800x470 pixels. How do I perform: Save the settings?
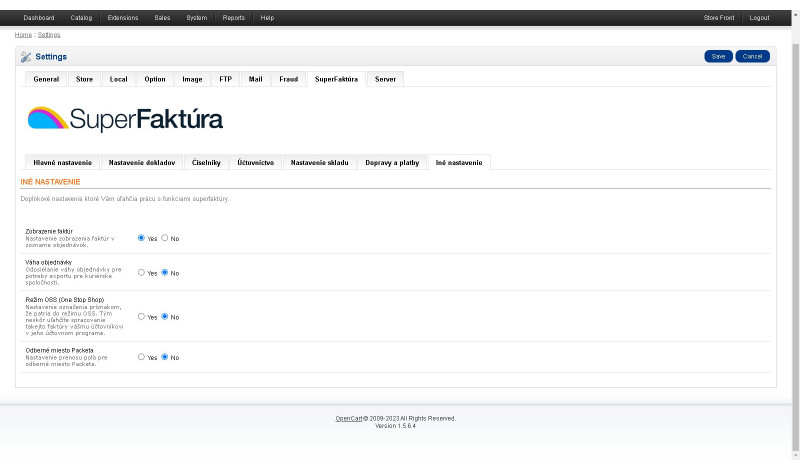point(718,57)
